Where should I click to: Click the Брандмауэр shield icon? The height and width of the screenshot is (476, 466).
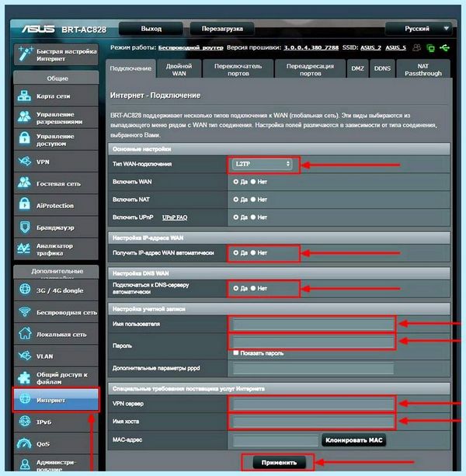pos(25,227)
